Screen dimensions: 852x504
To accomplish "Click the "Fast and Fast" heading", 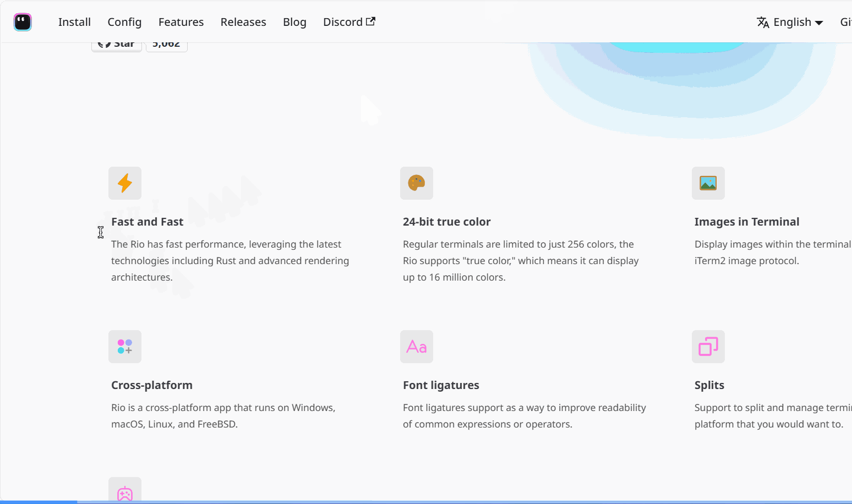I will (x=147, y=222).
